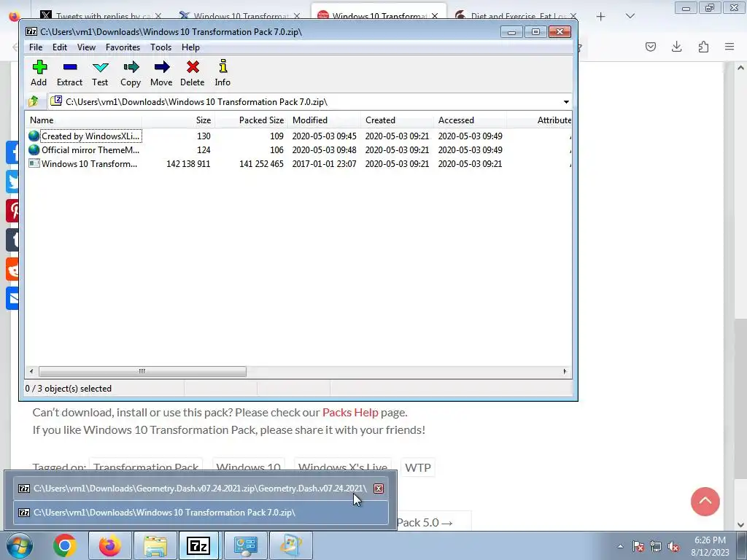Open the Help menu
The height and width of the screenshot is (560, 747).
click(190, 47)
